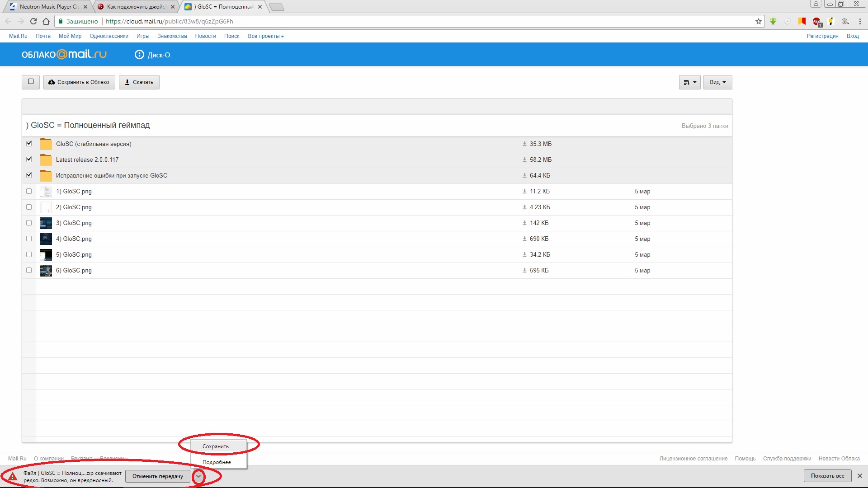Expand the Вид view dropdown
The height and width of the screenshot is (488, 868).
coord(717,82)
